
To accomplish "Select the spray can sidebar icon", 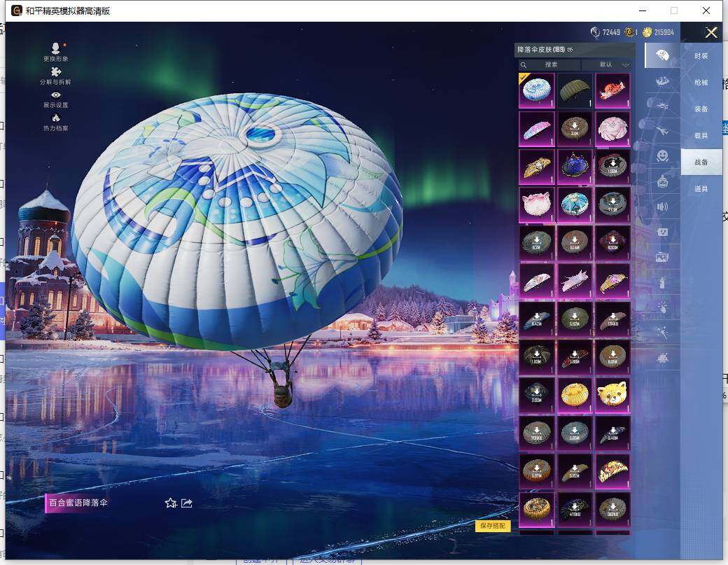I will coord(662,282).
